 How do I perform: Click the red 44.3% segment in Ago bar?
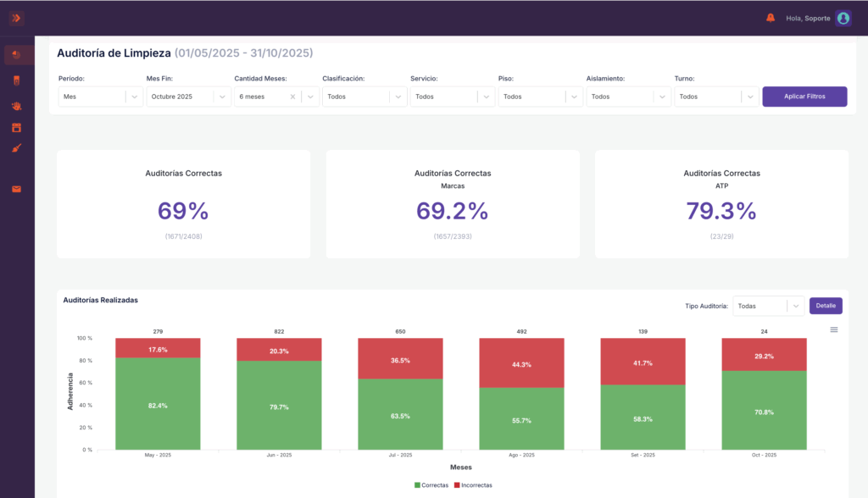pyautogui.click(x=521, y=363)
